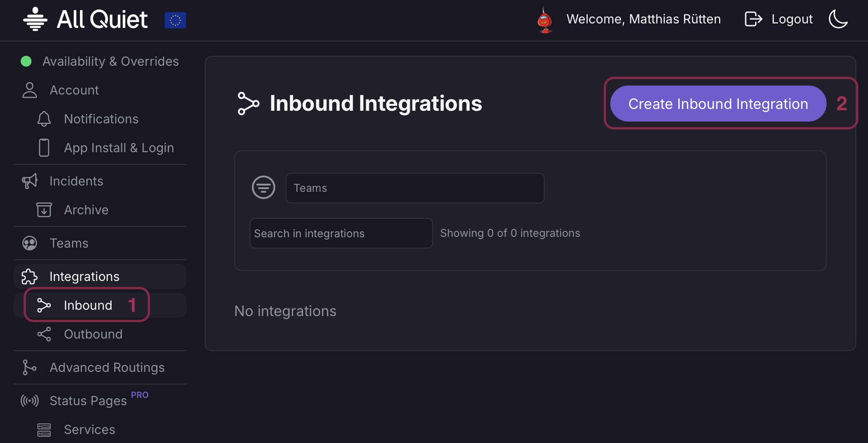Expand the Account sidebar section
Screen dimensions: 868x443
click(x=74, y=90)
